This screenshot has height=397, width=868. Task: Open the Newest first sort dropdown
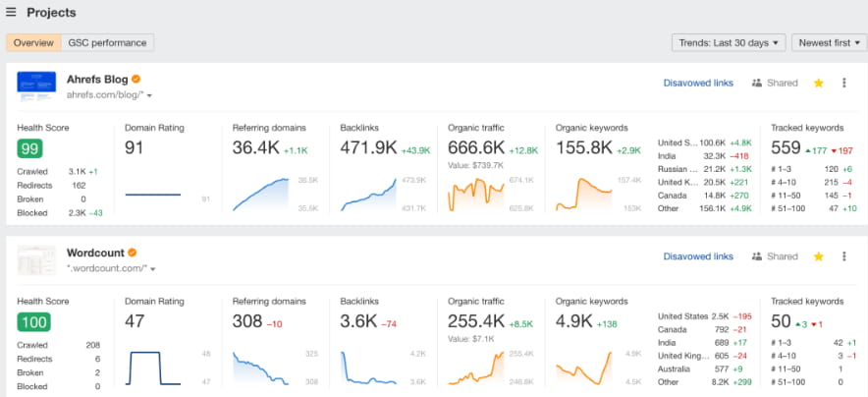pos(830,42)
